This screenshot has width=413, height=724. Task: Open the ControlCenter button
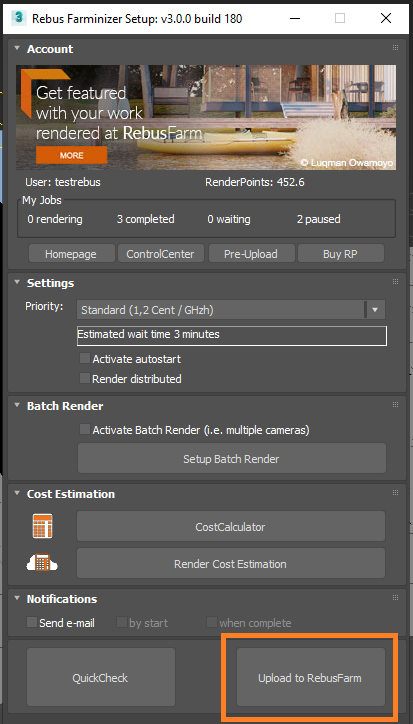click(160, 254)
